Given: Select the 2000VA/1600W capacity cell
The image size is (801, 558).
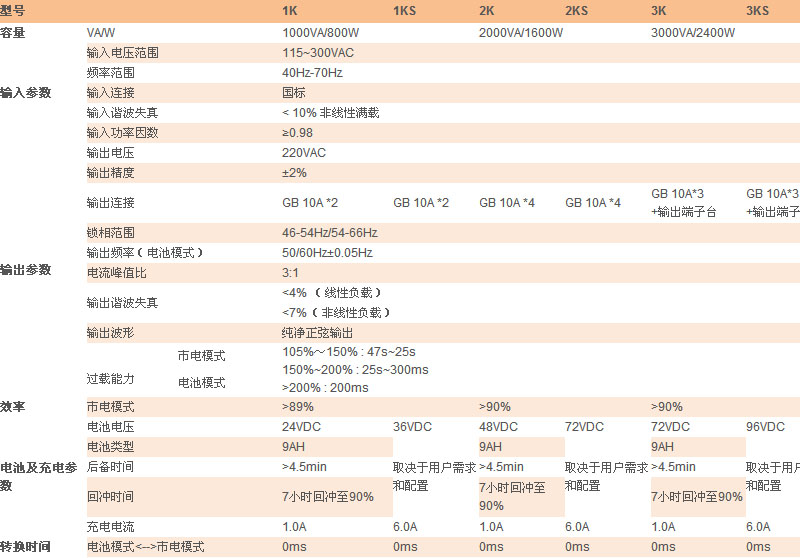Looking at the screenshot, I should tap(521, 32).
